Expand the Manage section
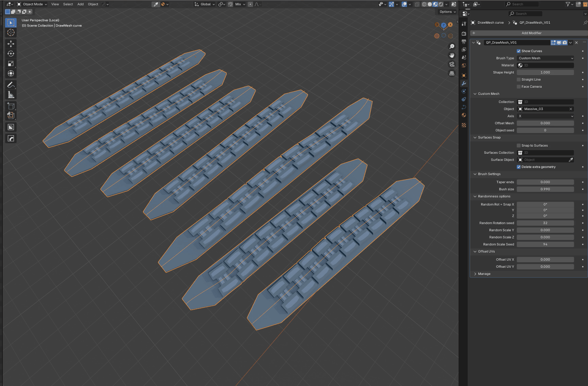The image size is (588, 386). [475, 274]
